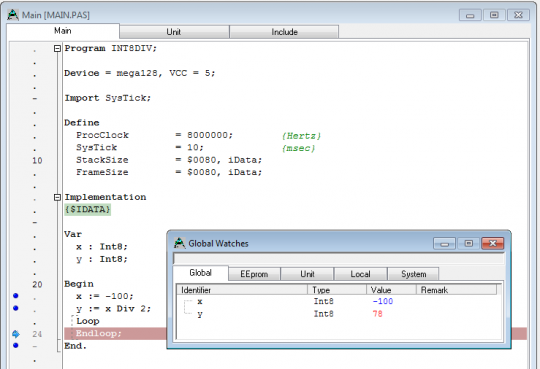The height and width of the screenshot is (369, 540).
Task: Toggle breakpoint dot beside y := x Div 2
Action: click(15, 308)
